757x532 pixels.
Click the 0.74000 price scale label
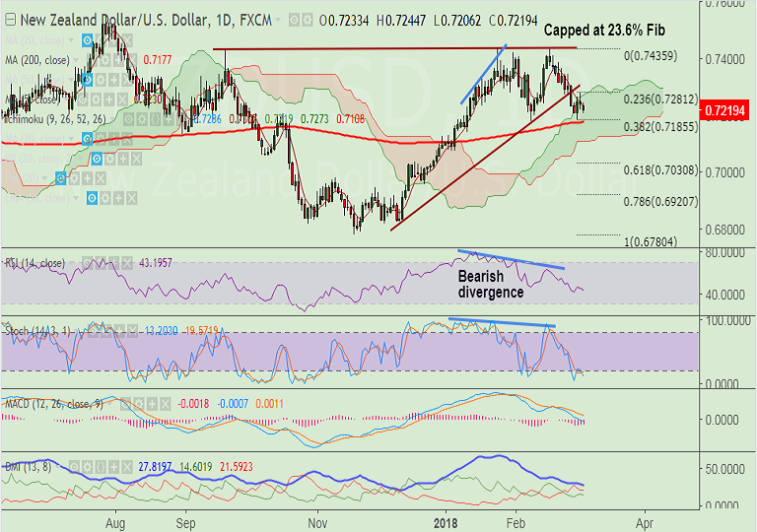pos(725,59)
